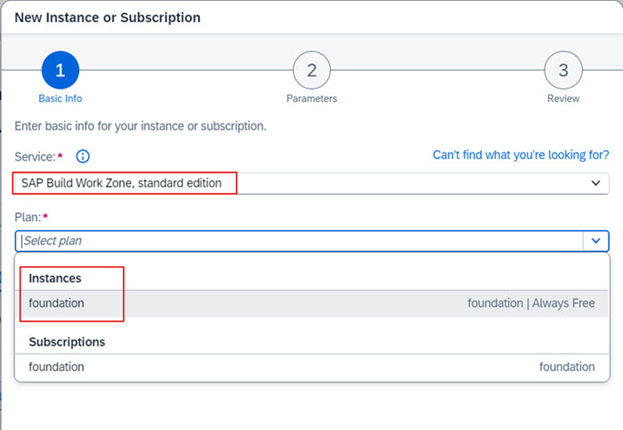This screenshot has height=430, width=623.
Task: Select the foundation plan under Subscriptions
Action: (57, 367)
